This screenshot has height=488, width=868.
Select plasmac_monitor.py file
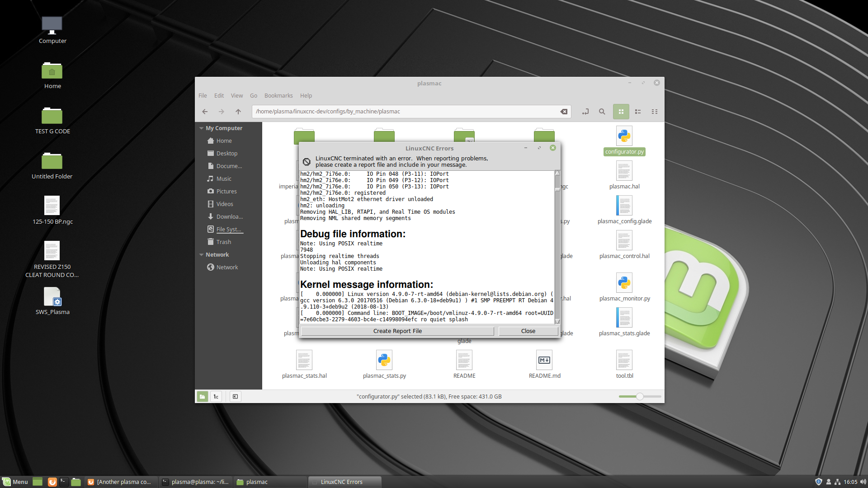click(x=624, y=288)
